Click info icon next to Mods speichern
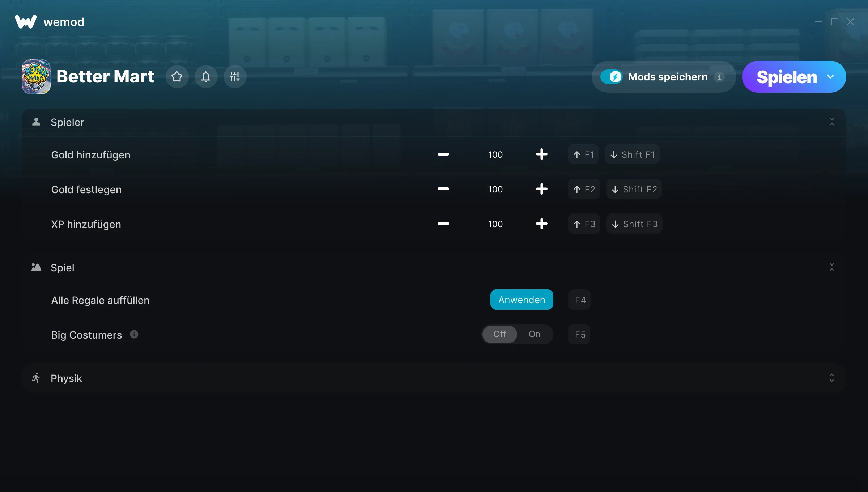 coord(719,77)
